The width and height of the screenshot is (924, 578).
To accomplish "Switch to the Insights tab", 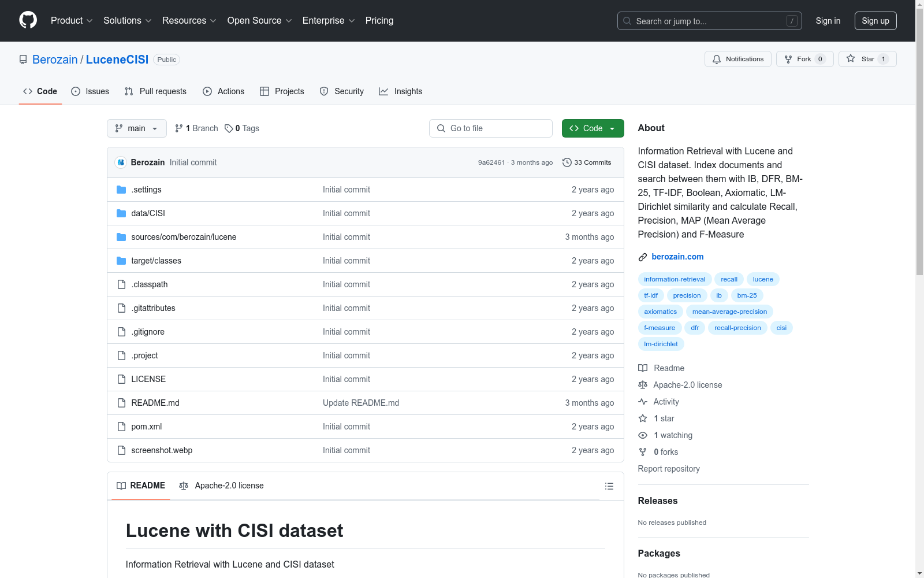I will click(401, 91).
